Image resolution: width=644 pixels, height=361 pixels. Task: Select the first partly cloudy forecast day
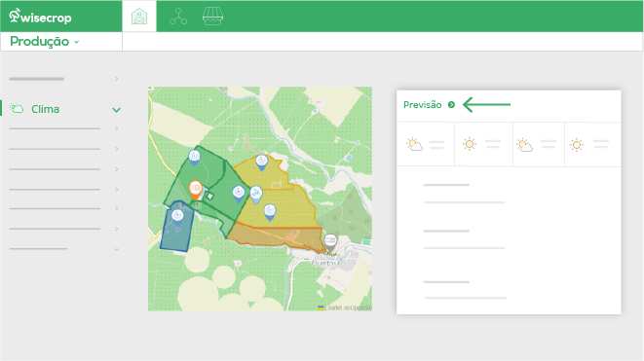tap(426, 144)
